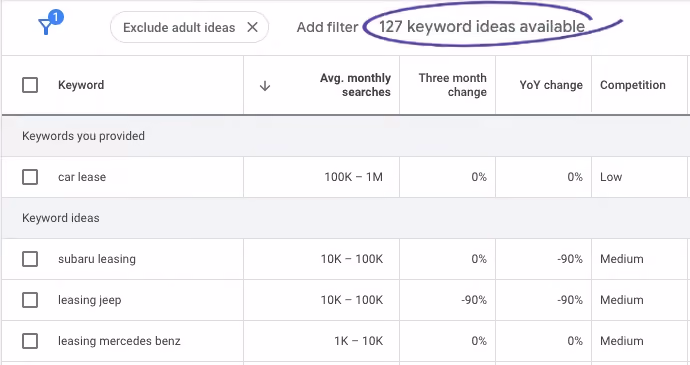Remove the Exclude adult ideas filter
The height and width of the screenshot is (365, 690).
[252, 27]
